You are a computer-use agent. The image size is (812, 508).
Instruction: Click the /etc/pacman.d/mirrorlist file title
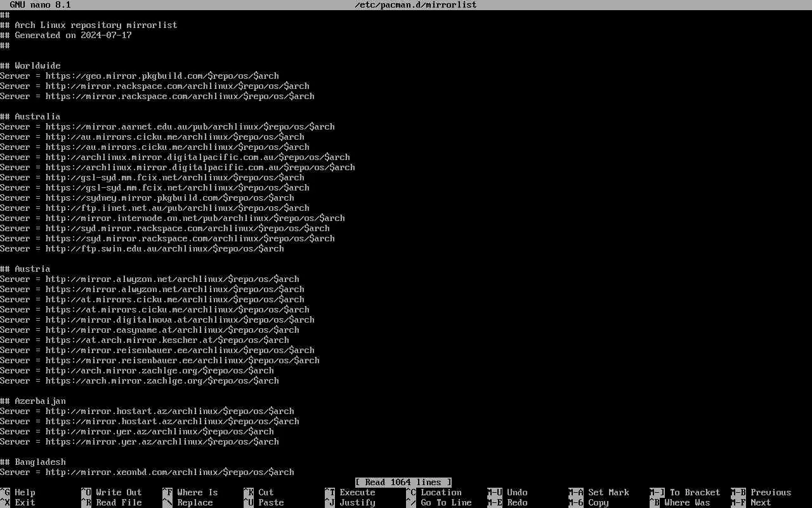click(x=416, y=4)
